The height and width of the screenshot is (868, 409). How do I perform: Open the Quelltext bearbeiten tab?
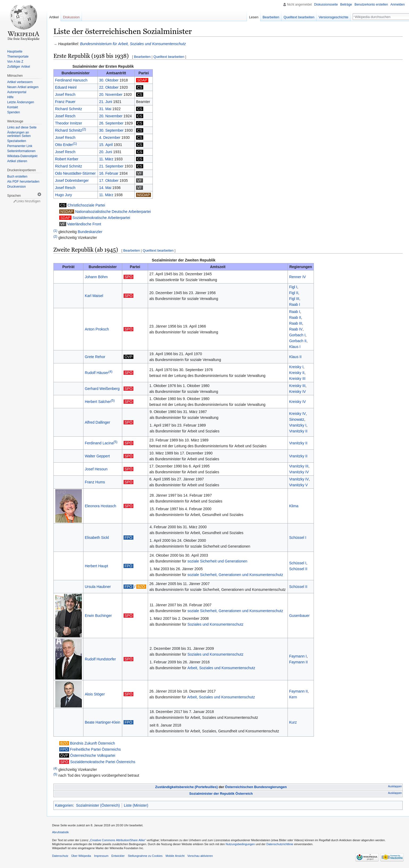tap(299, 17)
